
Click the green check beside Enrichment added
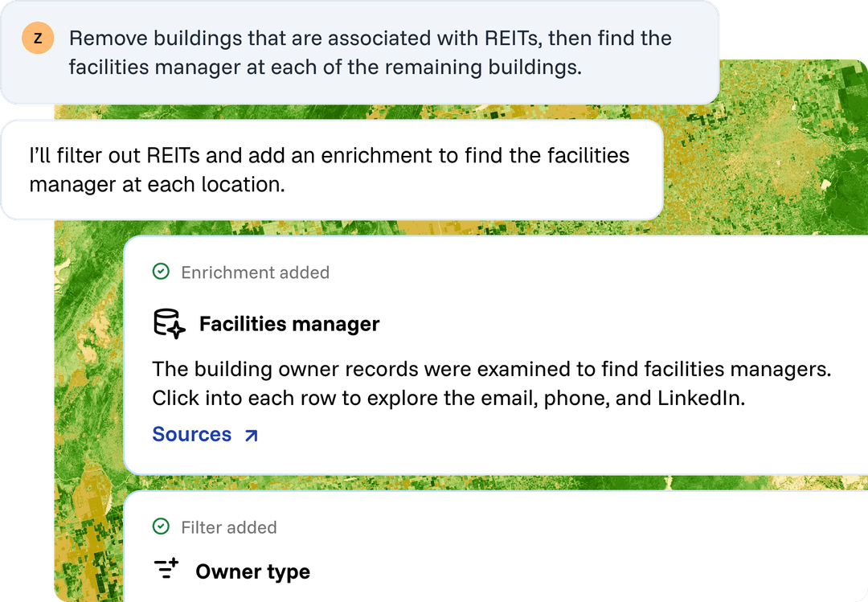[x=161, y=272]
